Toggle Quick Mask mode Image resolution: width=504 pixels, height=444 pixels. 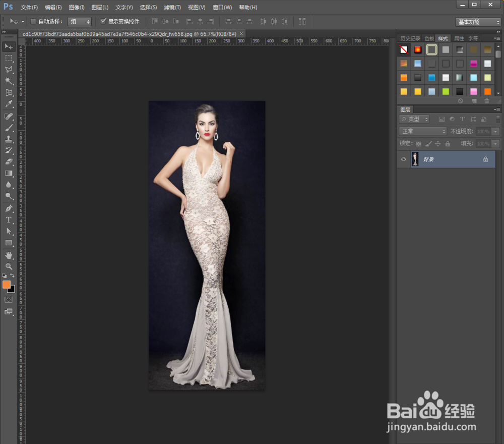[x=9, y=300]
